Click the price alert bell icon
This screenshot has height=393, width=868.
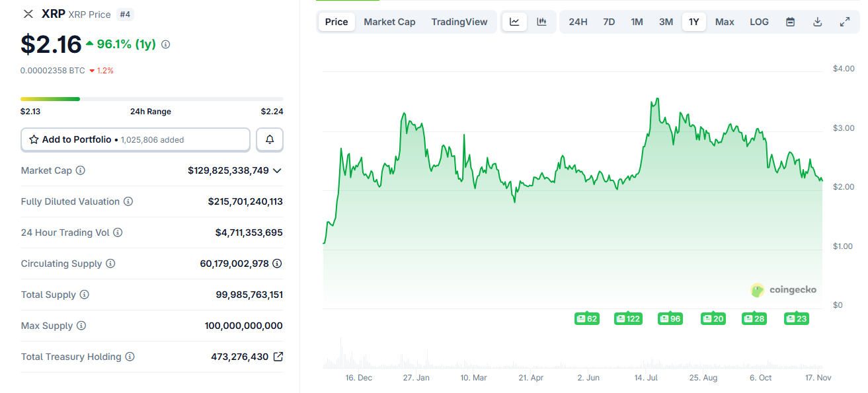pyautogui.click(x=270, y=139)
